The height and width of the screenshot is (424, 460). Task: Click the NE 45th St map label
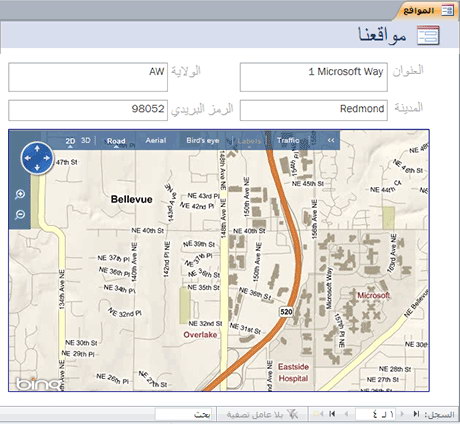308,183
